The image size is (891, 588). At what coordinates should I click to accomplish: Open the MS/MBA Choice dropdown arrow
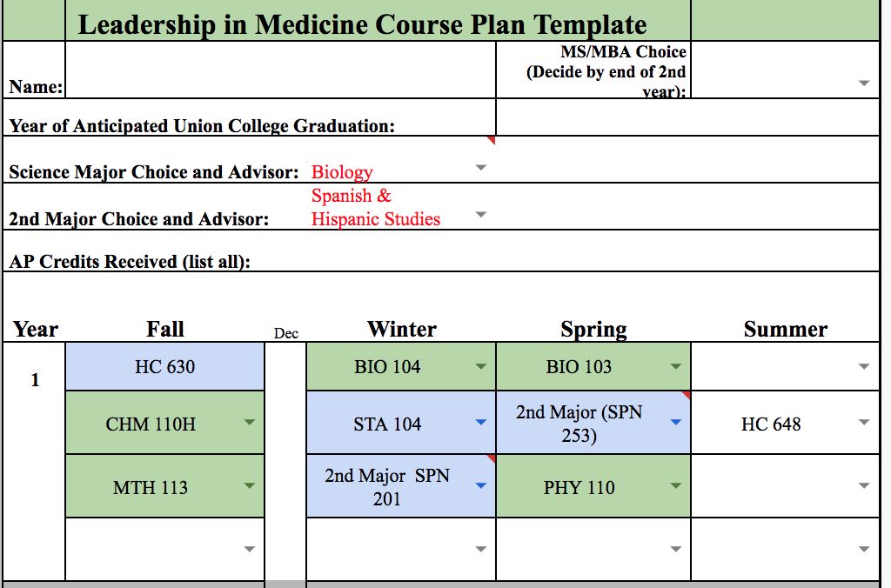click(x=863, y=84)
